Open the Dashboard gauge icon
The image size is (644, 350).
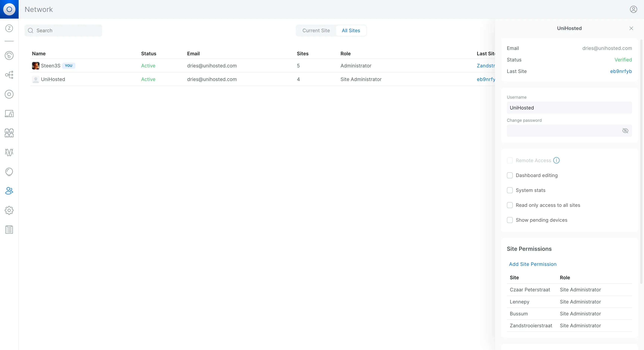[9, 55]
